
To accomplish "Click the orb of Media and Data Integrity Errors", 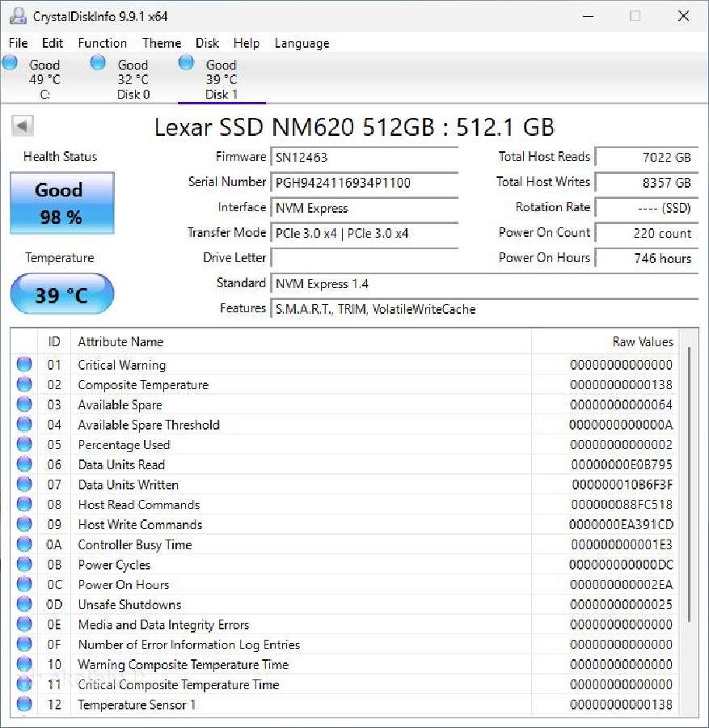I will (24, 624).
